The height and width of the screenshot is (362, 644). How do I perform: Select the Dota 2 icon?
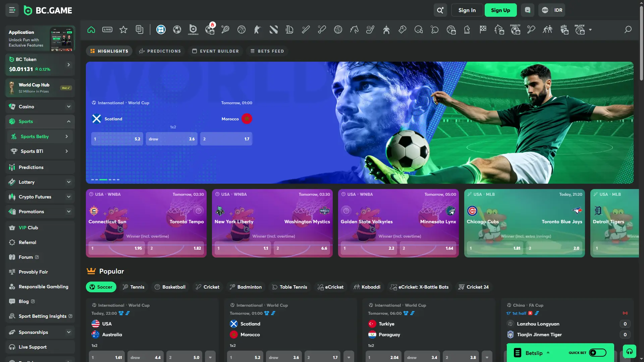(274, 29)
